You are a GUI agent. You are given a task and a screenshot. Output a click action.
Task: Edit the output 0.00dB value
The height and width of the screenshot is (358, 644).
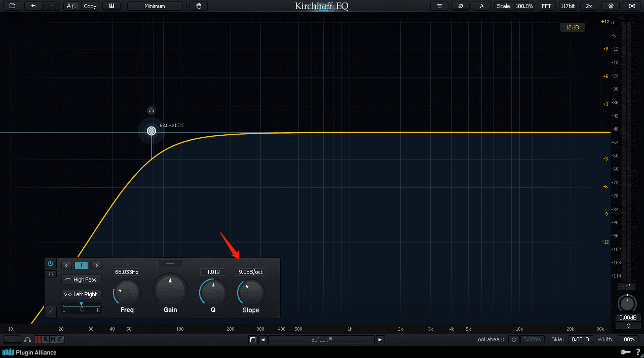point(628,317)
